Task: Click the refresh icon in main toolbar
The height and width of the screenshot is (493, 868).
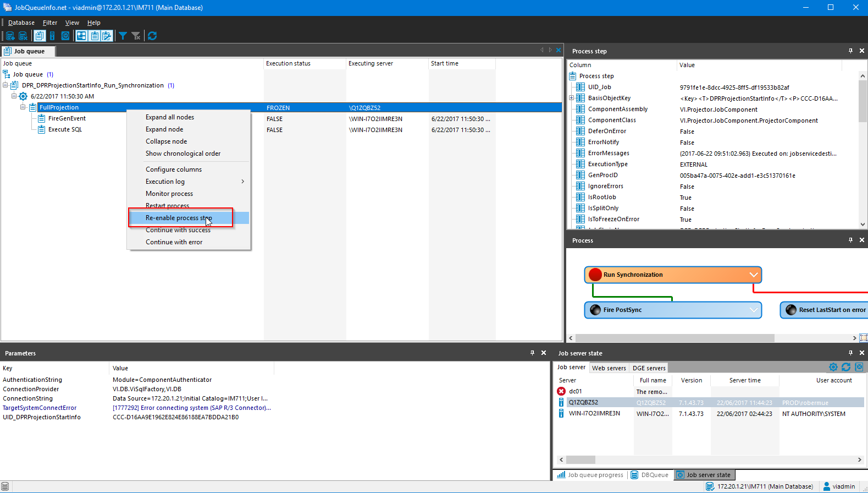Action: click(152, 36)
